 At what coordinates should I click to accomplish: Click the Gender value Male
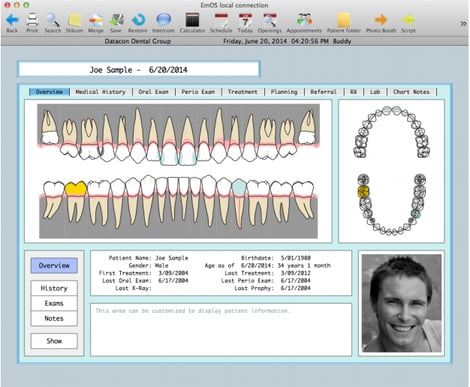tap(162, 266)
